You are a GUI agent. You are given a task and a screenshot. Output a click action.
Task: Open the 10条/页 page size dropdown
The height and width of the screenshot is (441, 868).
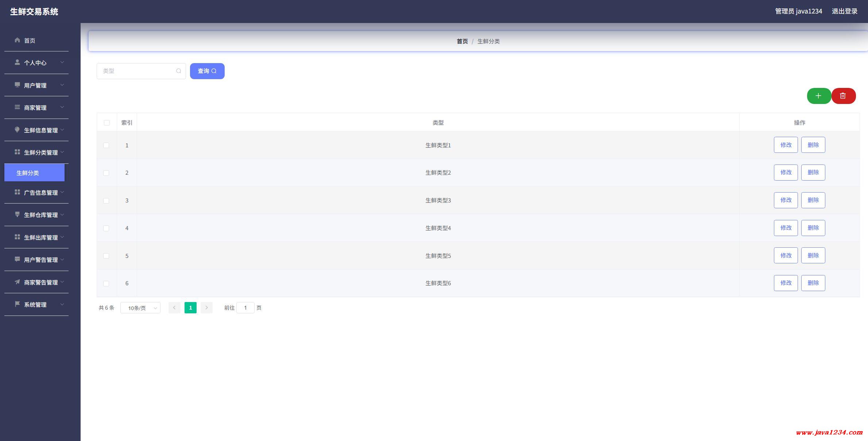[140, 308]
